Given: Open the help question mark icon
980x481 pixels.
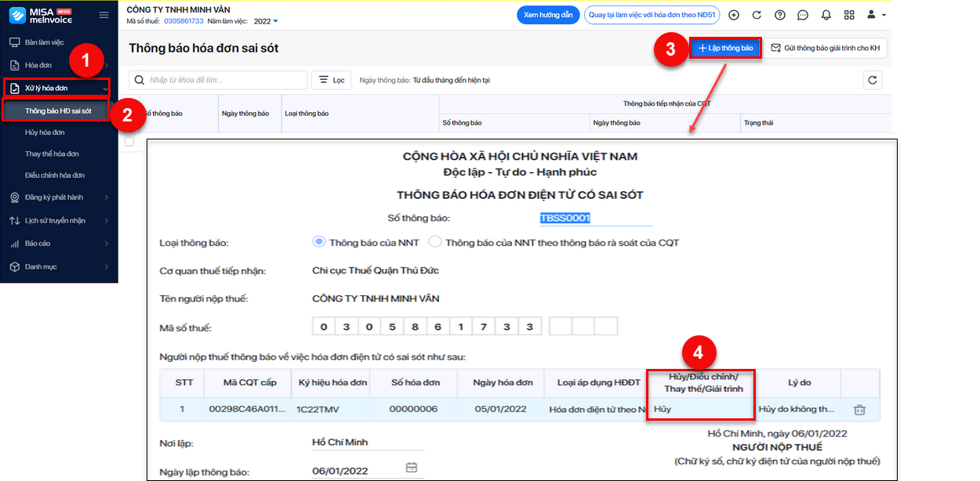Looking at the screenshot, I should 779,15.
